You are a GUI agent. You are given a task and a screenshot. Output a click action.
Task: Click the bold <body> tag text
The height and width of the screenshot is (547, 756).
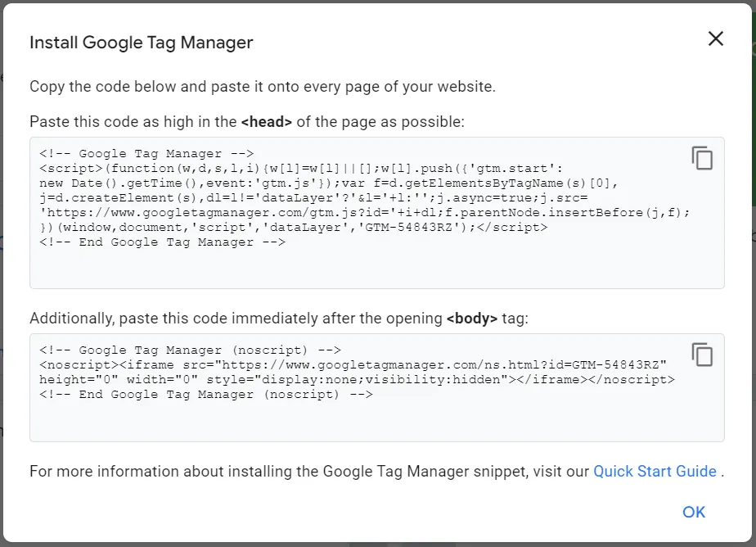[472, 318]
